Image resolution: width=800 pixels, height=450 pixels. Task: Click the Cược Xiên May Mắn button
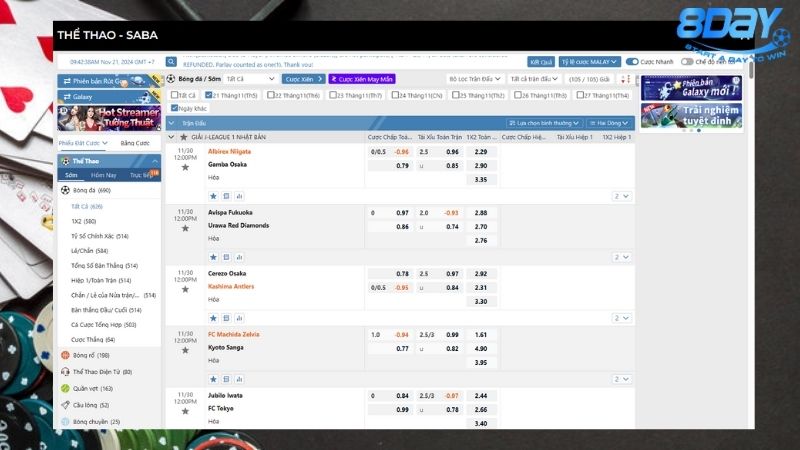362,79
